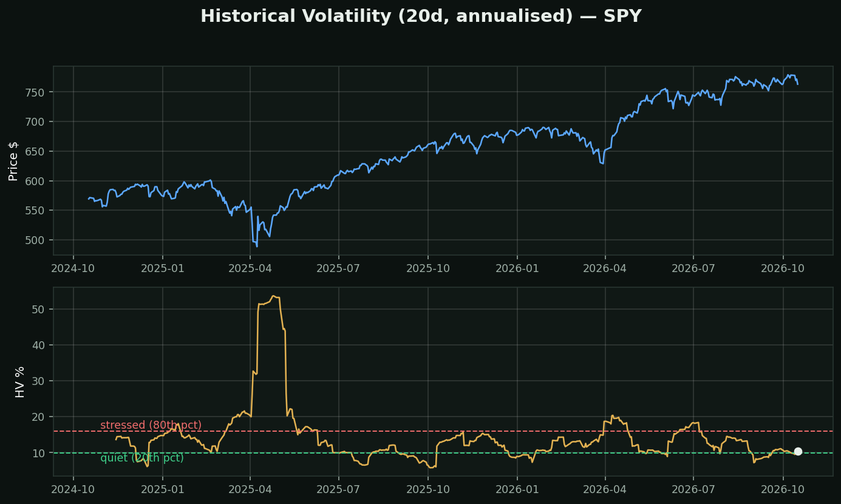Click the white endpoint marker on the HV line
The image size is (841, 504).
(798, 451)
